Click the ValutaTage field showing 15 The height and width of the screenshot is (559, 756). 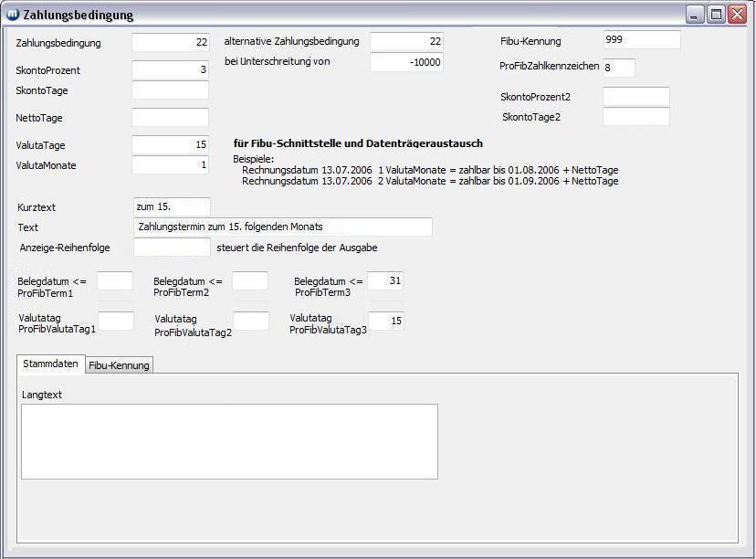171,145
